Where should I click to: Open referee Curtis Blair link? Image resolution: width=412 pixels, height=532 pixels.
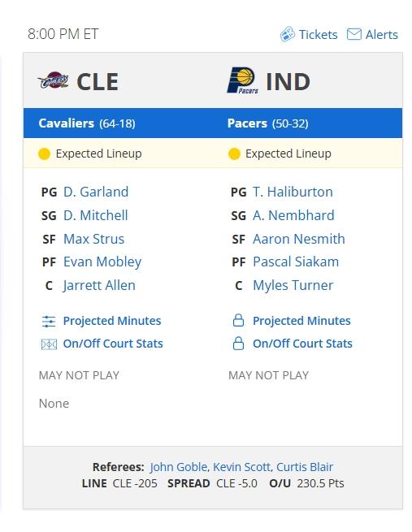(x=305, y=467)
